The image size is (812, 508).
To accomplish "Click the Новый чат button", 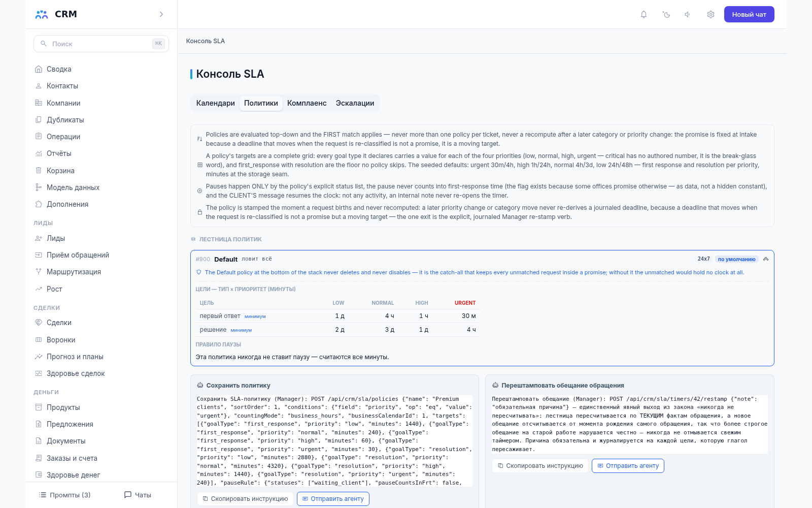I will pyautogui.click(x=749, y=14).
